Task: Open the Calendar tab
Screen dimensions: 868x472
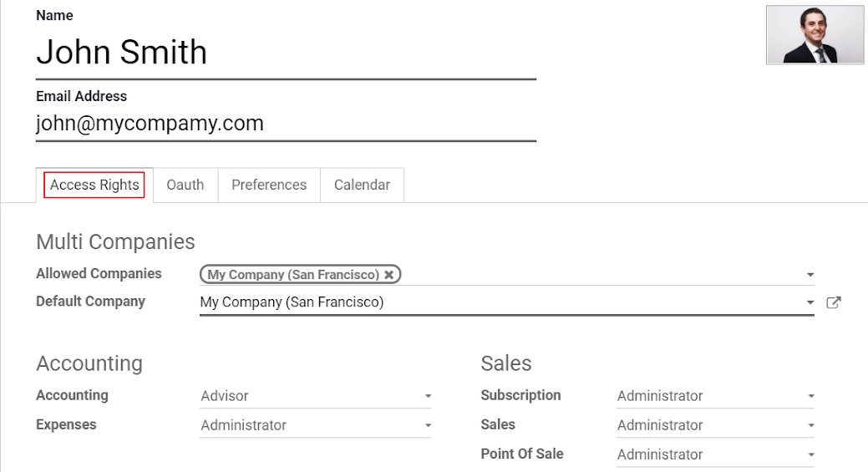Action: [x=362, y=185]
